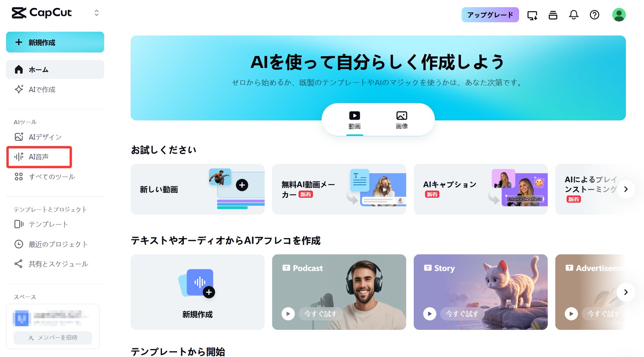Show next AI voiceover template cards
The image size is (644, 357).
626,292
